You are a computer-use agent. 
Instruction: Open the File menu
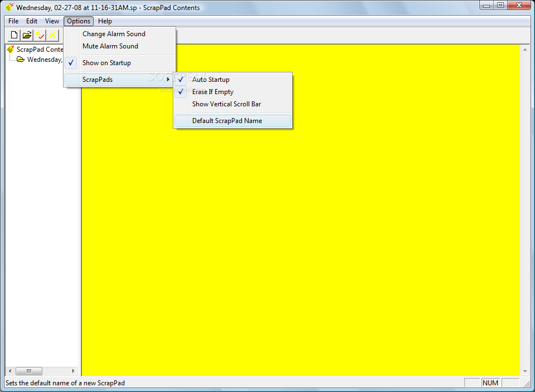[x=13, y=21]
